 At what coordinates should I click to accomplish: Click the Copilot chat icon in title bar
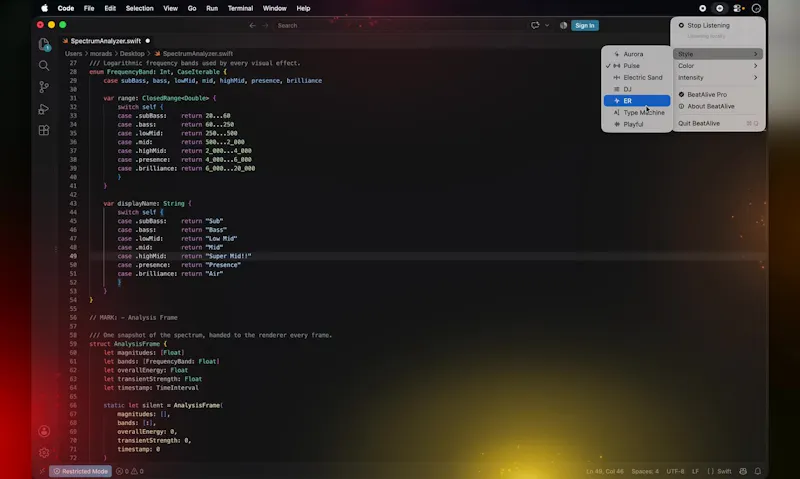click(535, 25)
